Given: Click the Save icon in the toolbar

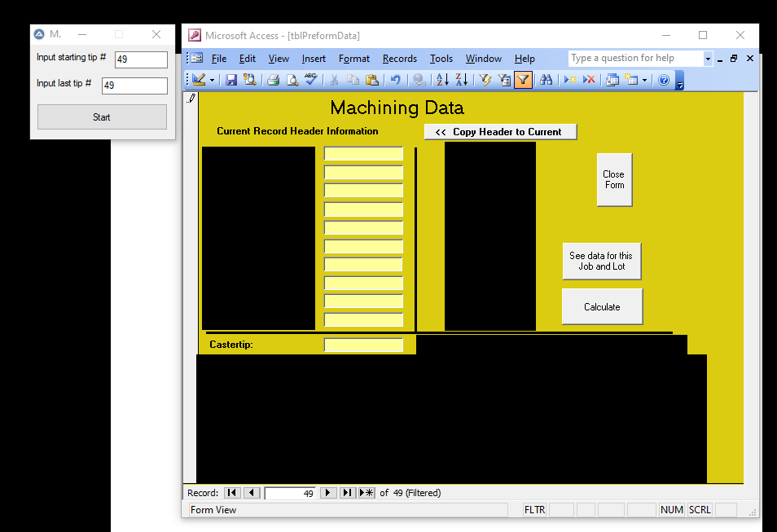Looking at the screenshot, I should click(231, 80).
